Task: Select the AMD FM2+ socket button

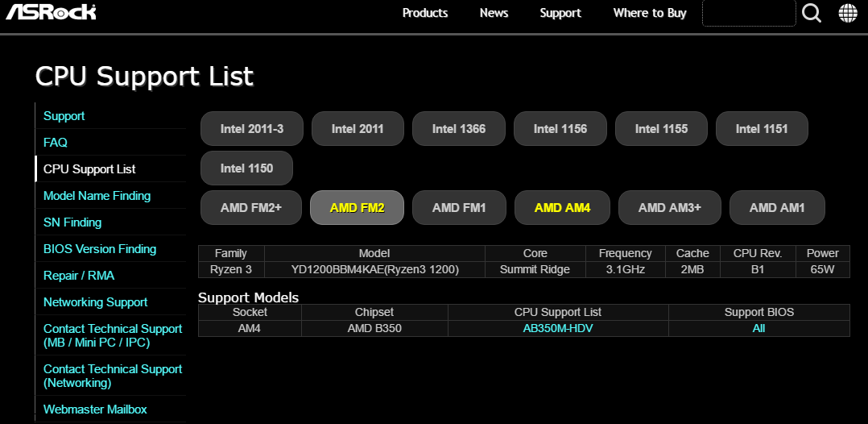Action: click(251, 208)
